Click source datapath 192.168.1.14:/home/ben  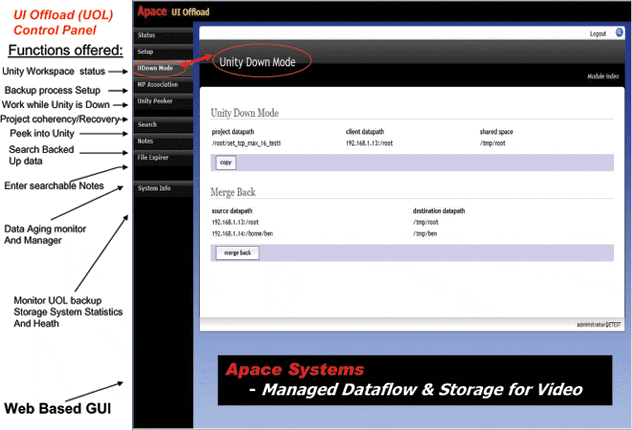tap(242, 233)
